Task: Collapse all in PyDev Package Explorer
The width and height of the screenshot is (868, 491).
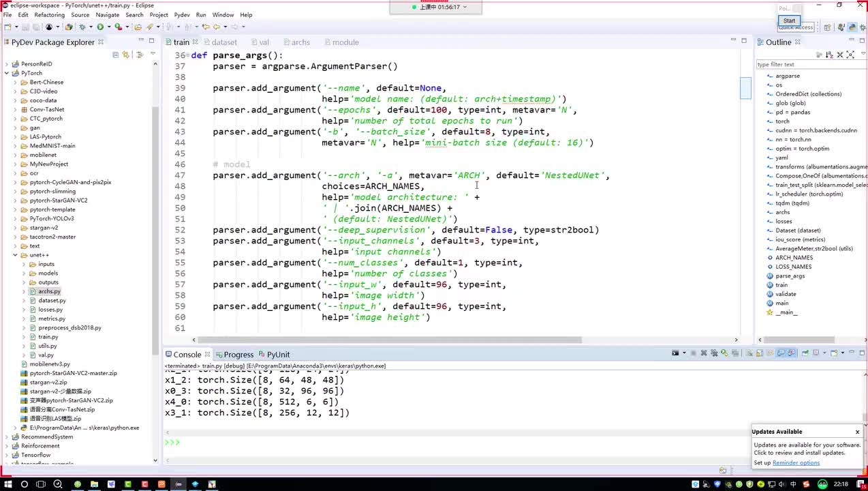Action: click(x=115, y=55)
